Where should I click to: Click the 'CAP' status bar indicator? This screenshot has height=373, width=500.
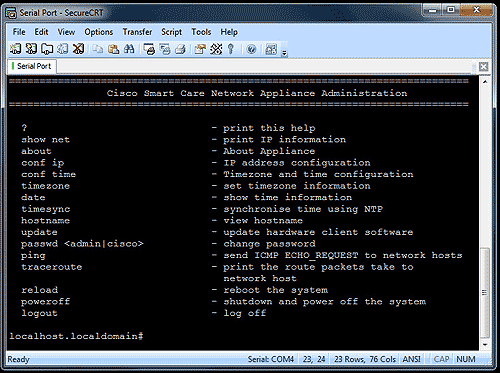[441, 359]
